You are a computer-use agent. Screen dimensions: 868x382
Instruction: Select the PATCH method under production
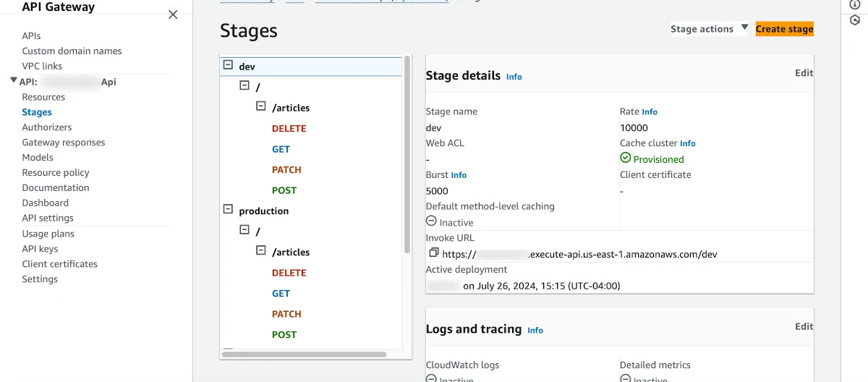pyautogui.click(x=286, y=314)
